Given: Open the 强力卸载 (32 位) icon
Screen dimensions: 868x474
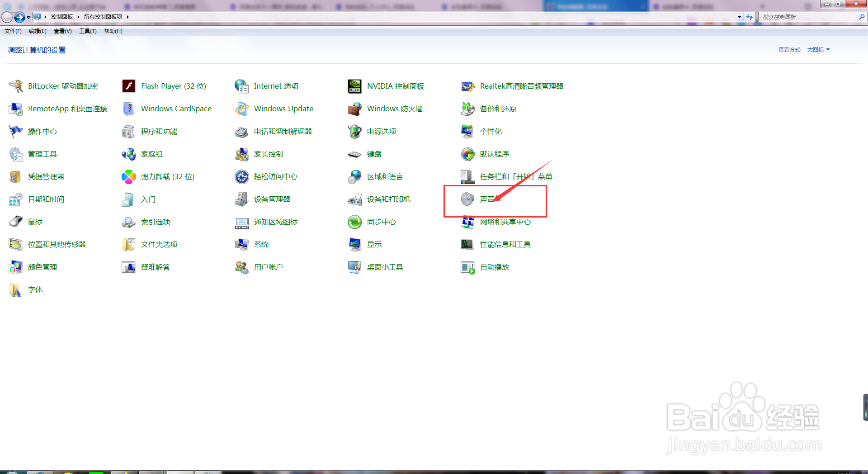Looking at the screenshot, I should [129, 176].
